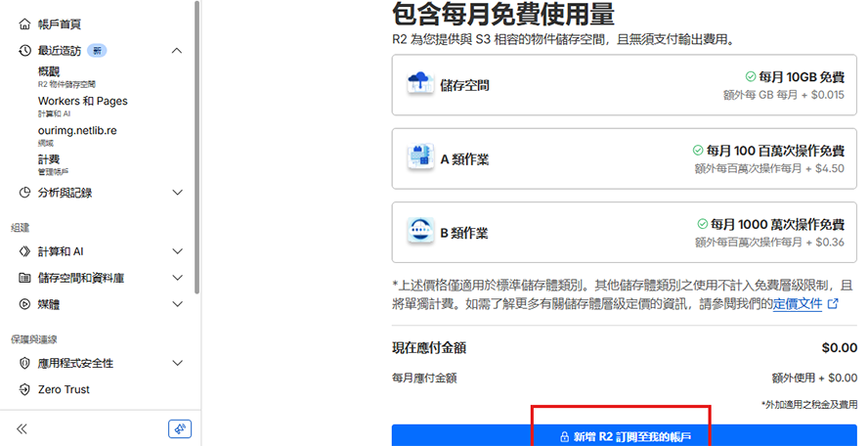
Task: Click the external link icon after 定價文件
Action: [x=833, y=303]
